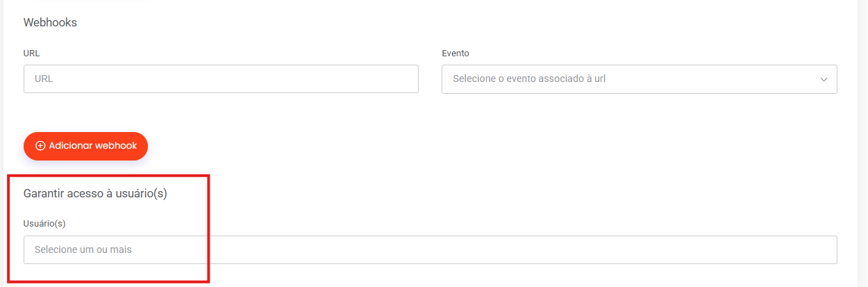868x287 pixels.
Task: Click the plus icon on Adicionar webhook
Action: pos(40,146)
